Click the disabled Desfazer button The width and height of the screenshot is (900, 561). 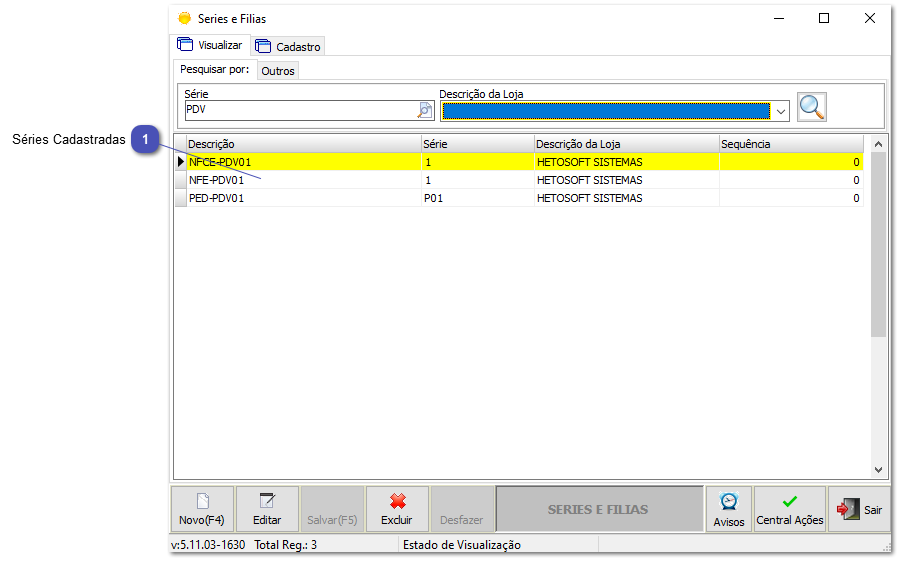pyautogui.click(x=462, y=509)
